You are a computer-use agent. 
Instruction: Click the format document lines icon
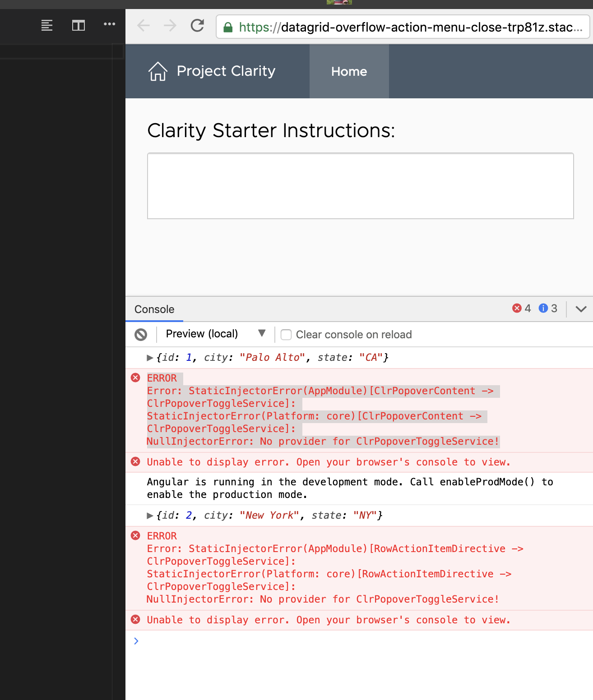[x=47, y=25]
